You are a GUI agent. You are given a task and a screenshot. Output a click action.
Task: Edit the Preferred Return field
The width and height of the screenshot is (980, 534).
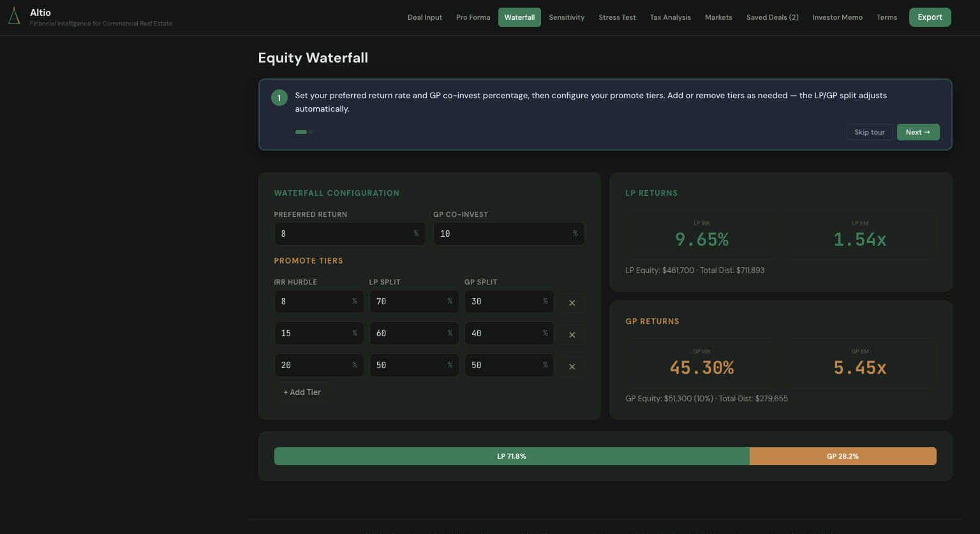click(x=350, y=234)
